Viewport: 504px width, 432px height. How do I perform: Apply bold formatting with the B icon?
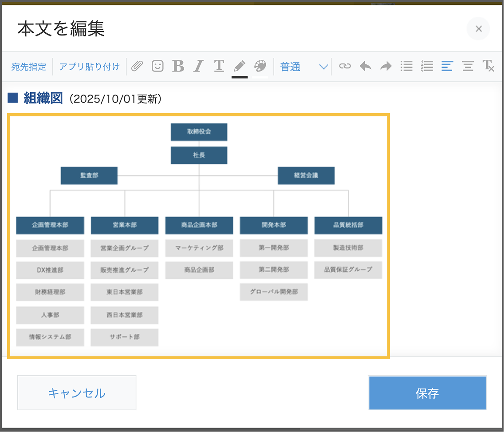click(x=178, y=66)
